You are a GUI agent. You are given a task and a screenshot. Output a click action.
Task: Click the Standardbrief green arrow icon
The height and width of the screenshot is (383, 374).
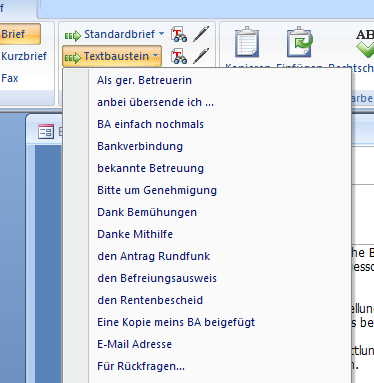(x=73, y=35)
